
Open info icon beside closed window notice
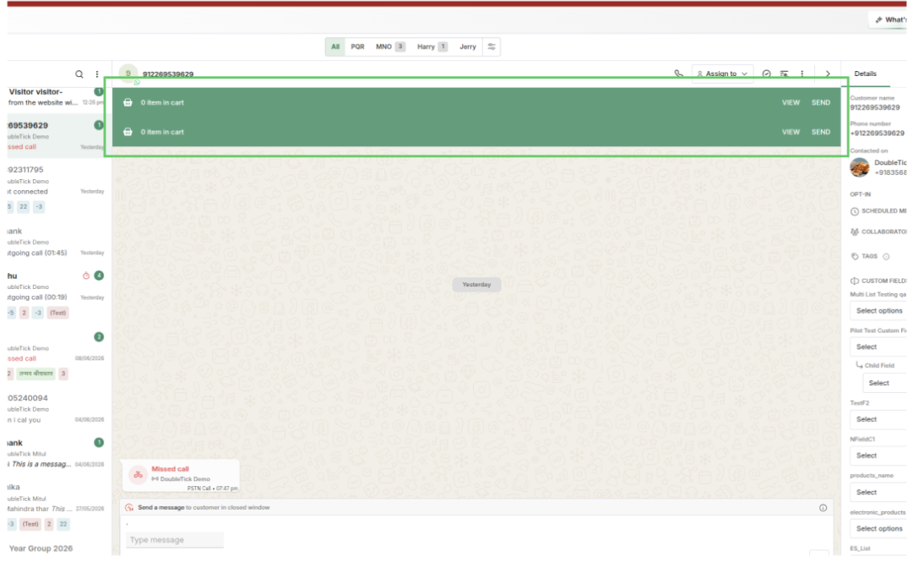(823, 508)
